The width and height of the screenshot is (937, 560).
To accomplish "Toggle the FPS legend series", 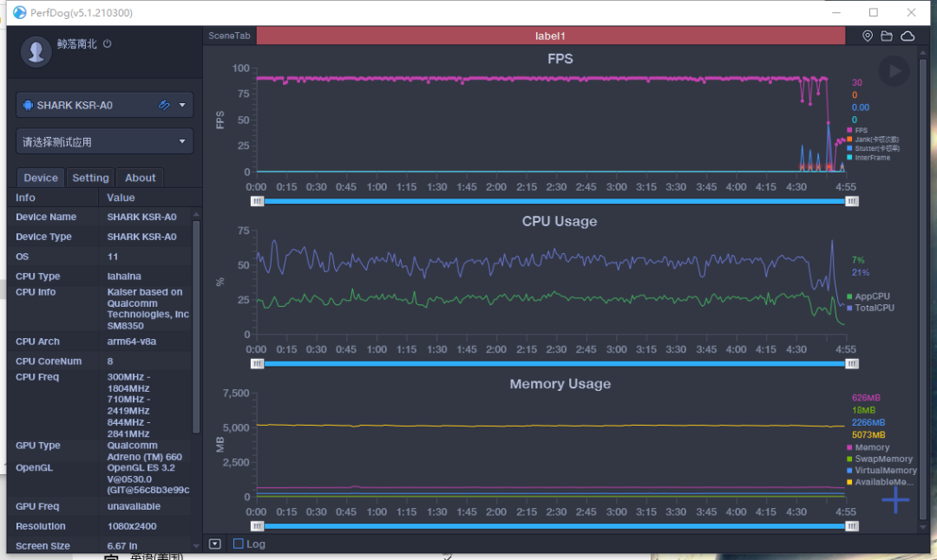I will (857, 130).
